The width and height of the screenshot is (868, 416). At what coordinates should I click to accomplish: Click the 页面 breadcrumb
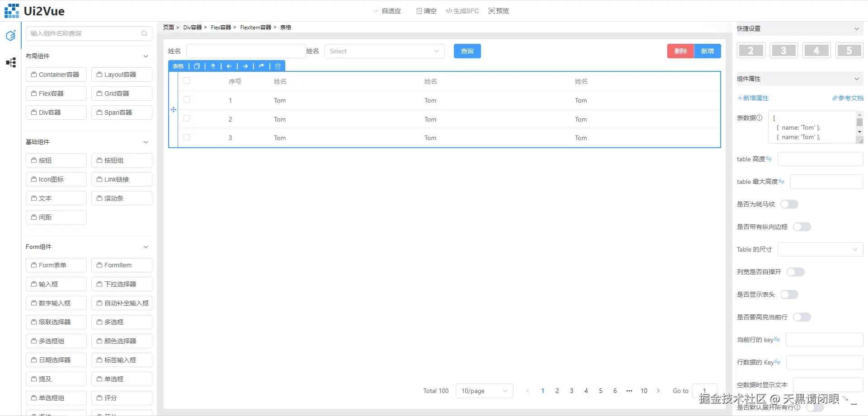coord(169,27)
